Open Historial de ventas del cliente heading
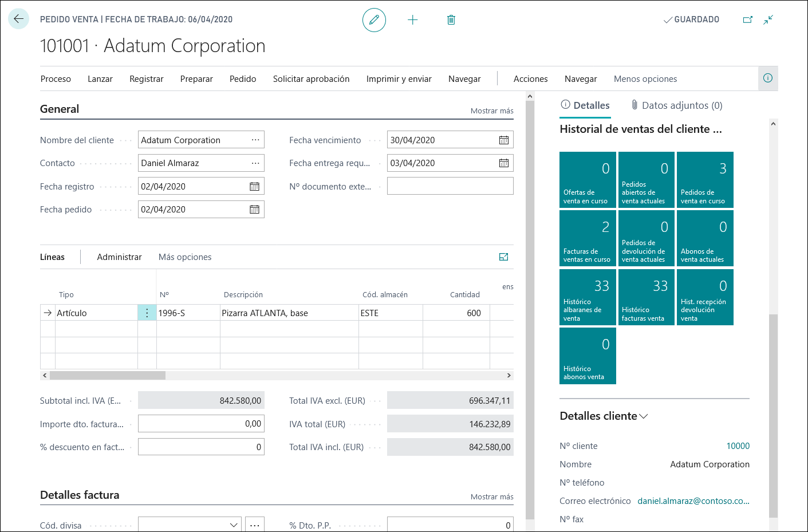This screenshot has height=532, width=808. [x=641, y=129]
